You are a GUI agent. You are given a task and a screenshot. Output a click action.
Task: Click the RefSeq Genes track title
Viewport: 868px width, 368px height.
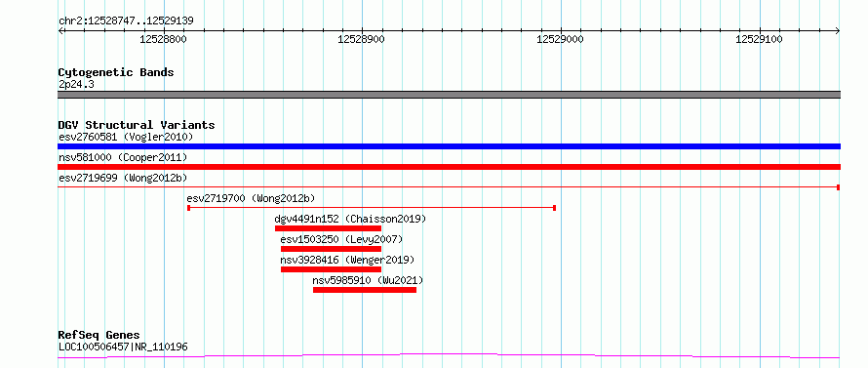point(99,336)
